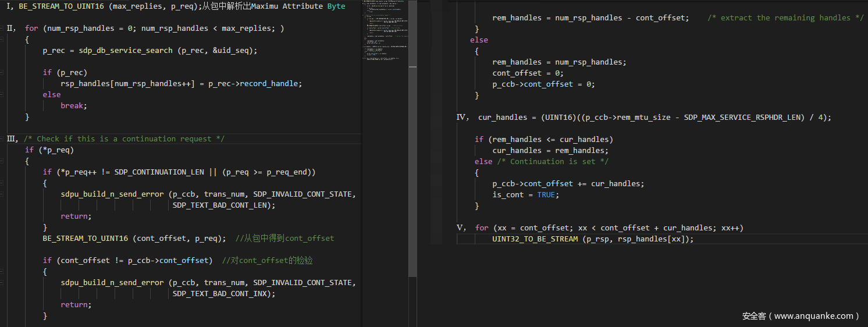Collapse the fold marker below 'if (*p_req)'
868x327 pixels.
tap(2, 161)
